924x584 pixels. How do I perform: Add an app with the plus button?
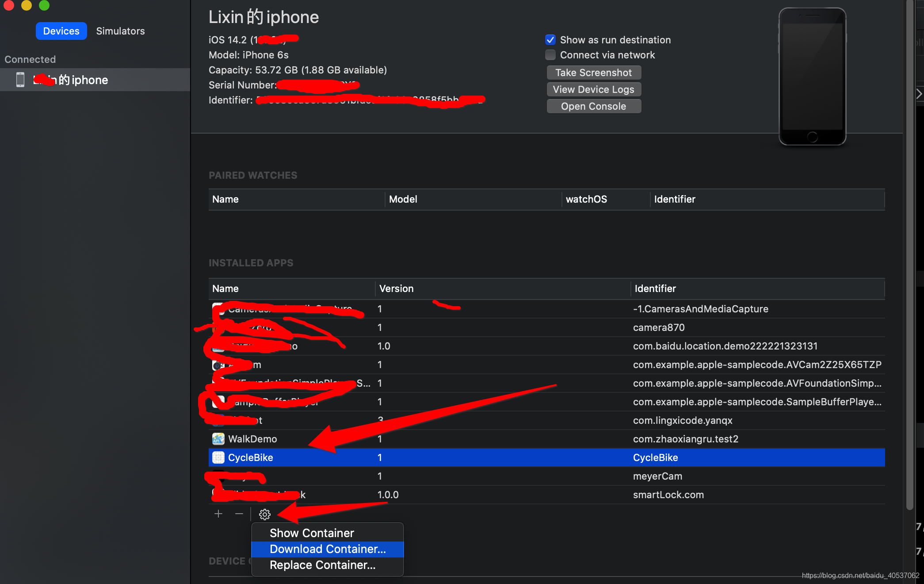[x=218, y=514]
